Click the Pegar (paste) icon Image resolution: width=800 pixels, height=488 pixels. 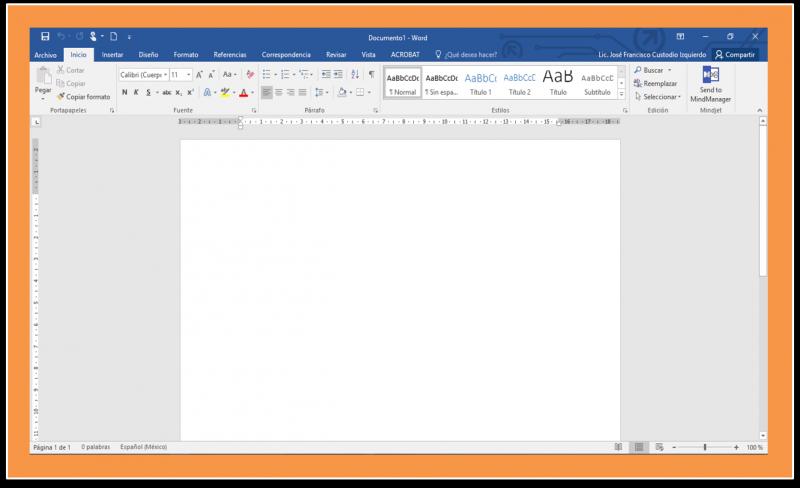43,77
